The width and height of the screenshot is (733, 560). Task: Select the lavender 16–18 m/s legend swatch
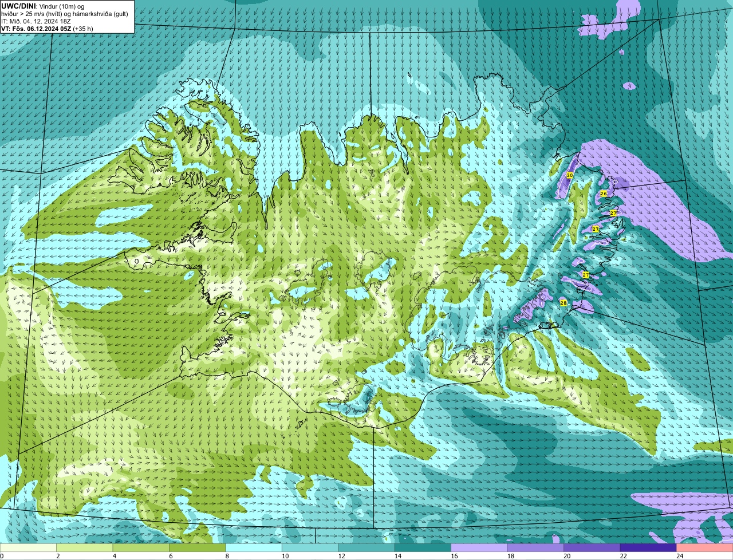479,548
